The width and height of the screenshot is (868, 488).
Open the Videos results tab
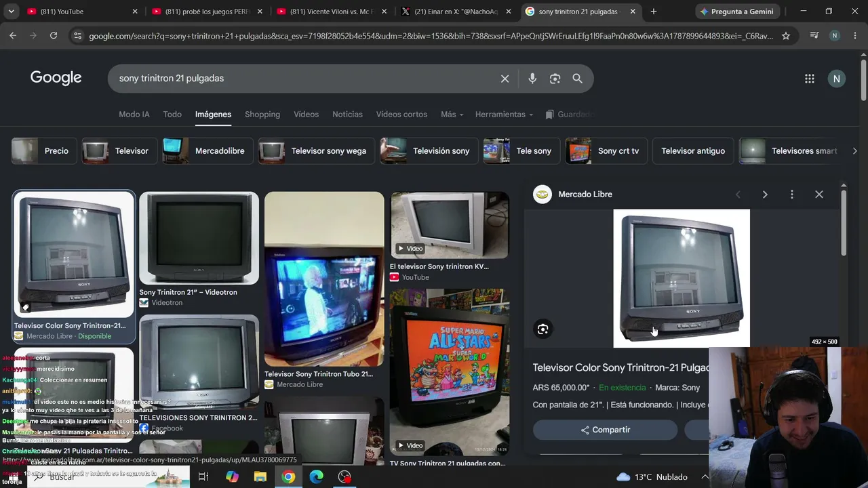[306, 115]
